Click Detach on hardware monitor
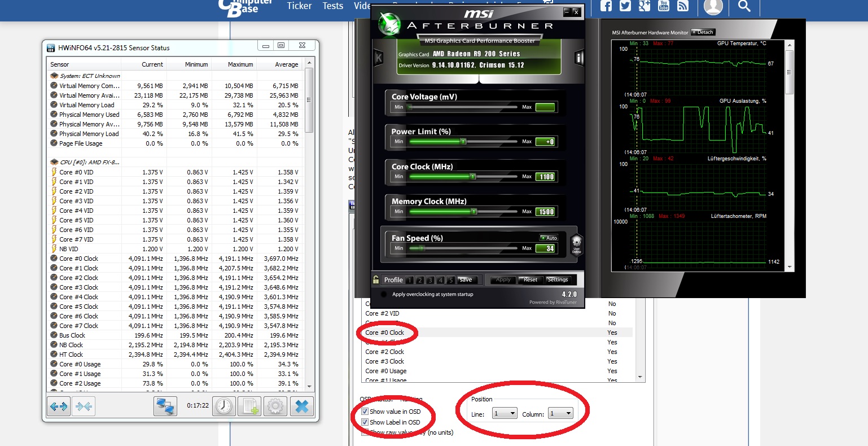 703,32
